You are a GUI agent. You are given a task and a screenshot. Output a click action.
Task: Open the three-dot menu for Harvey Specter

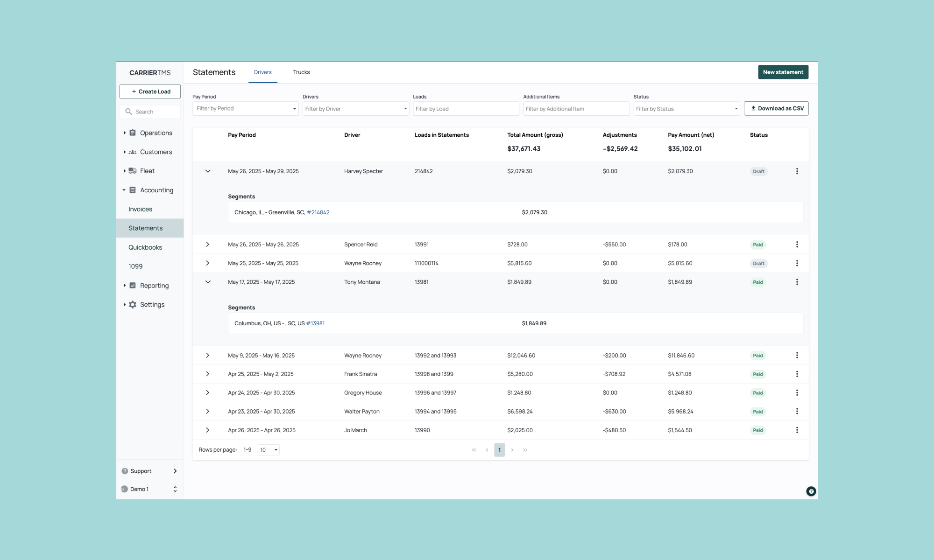click(x=797, y=171)
